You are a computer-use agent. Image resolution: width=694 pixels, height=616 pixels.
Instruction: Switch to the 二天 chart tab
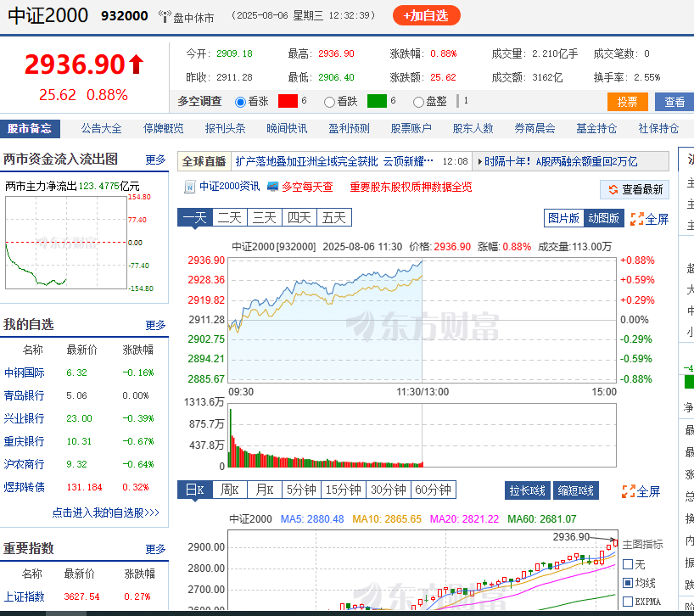point(230,217)
